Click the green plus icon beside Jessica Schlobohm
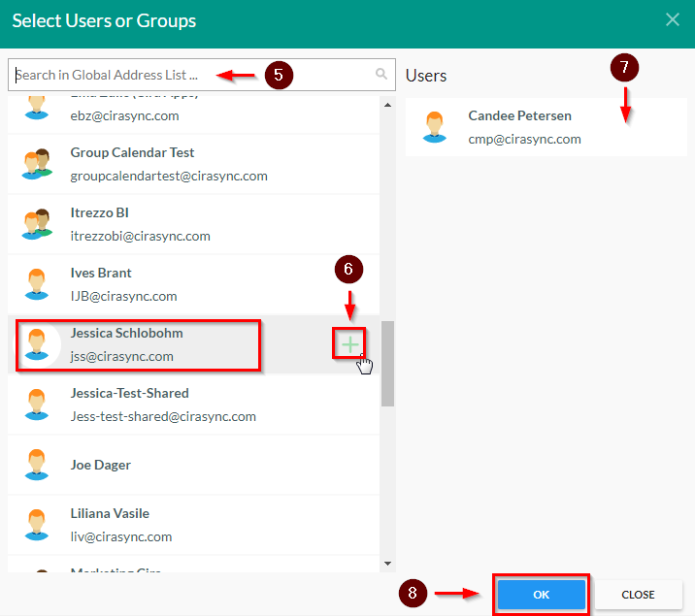695x616 pixels. tap(349, 343)
